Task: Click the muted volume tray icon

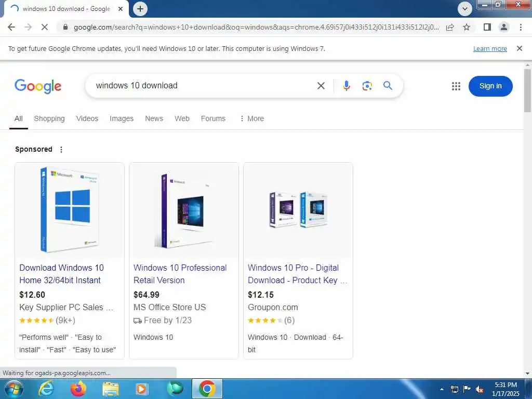Action: (480, 389)
